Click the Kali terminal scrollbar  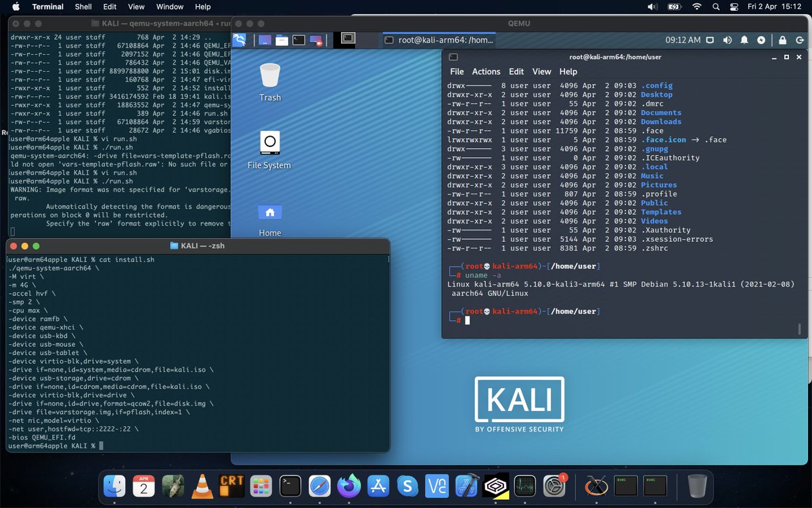[799, 329]
